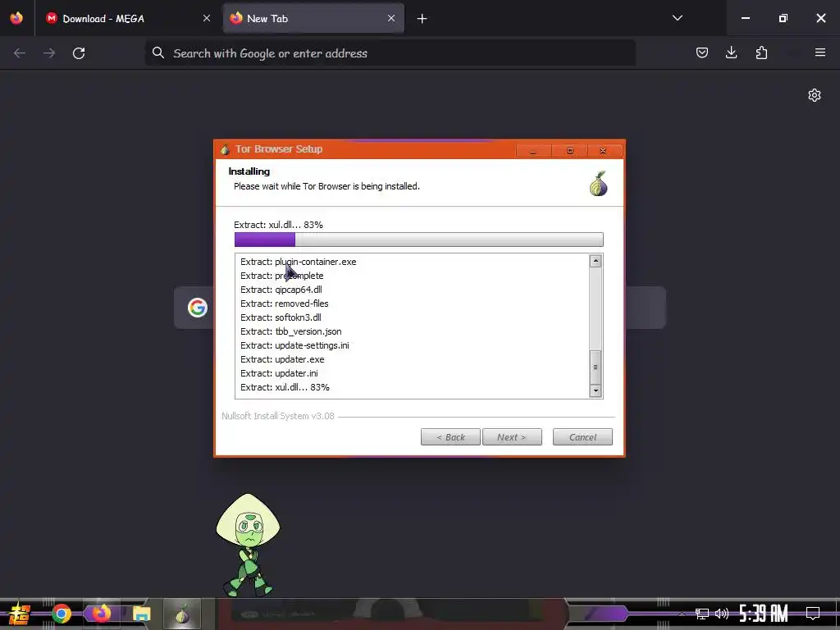The width and height of the screenshot is (840, 630).
Task: Go back to the previous page
Action: tap(20, 53)
